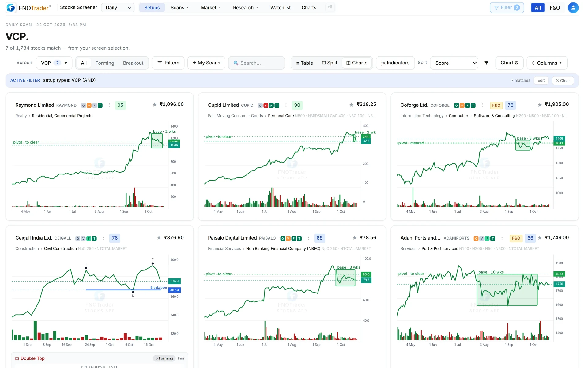Open the user profile avatar
The image size is (588, 368).
[x=573, y=8]
